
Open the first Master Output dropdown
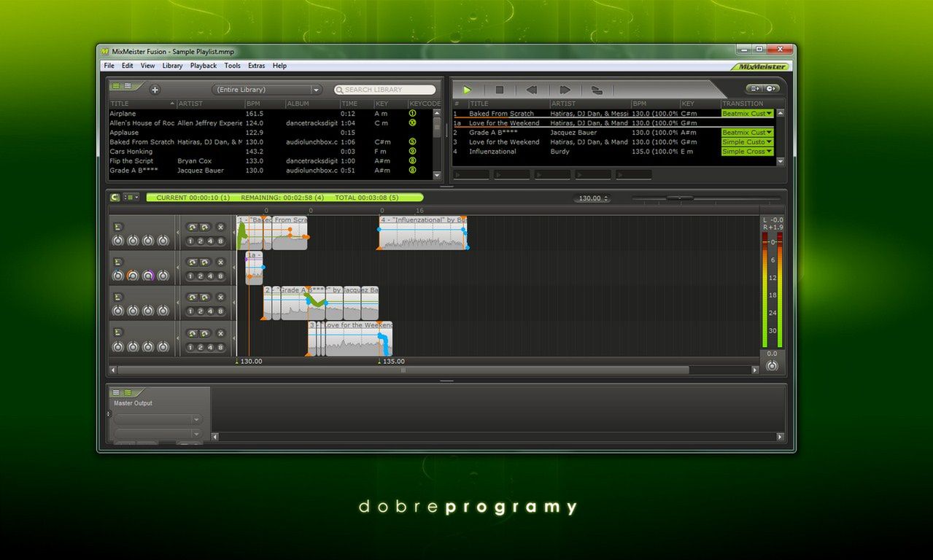tap(158, 420)
